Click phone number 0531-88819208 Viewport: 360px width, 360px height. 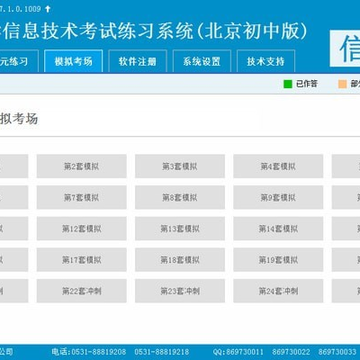pyautogui.click(x=99, y=352)
